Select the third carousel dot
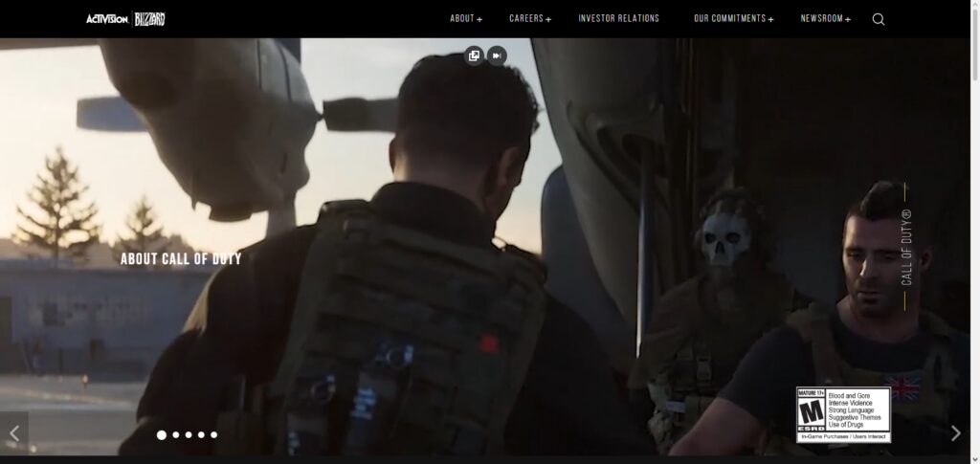The image size is (980, 464). tap(189, 434)
